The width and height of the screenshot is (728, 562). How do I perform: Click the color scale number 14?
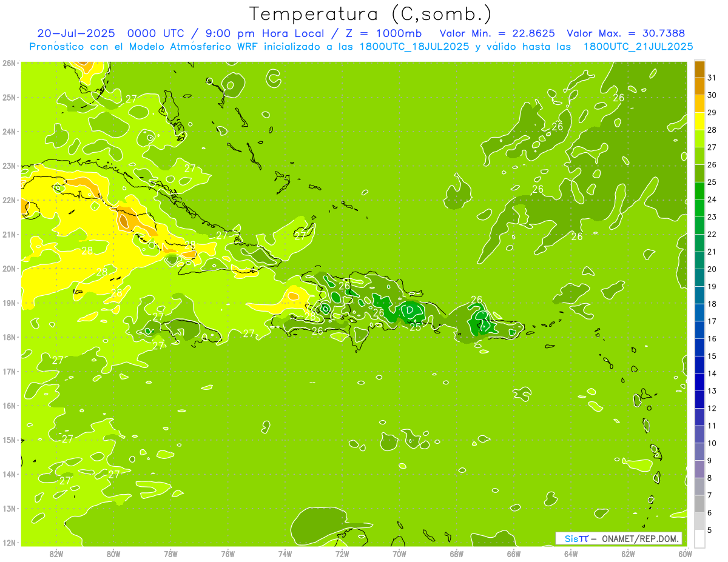point(712,374)
